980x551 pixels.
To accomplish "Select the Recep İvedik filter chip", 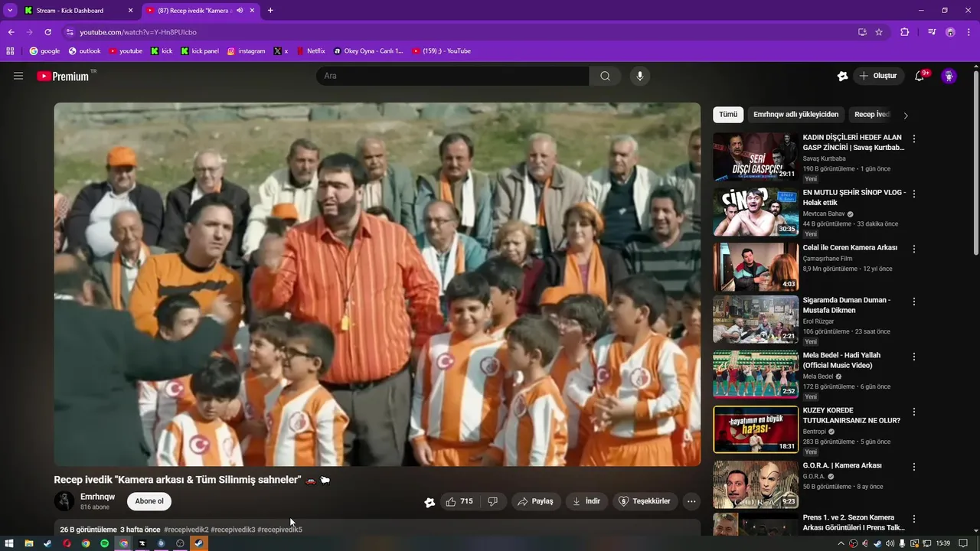I will coord(871,115).
